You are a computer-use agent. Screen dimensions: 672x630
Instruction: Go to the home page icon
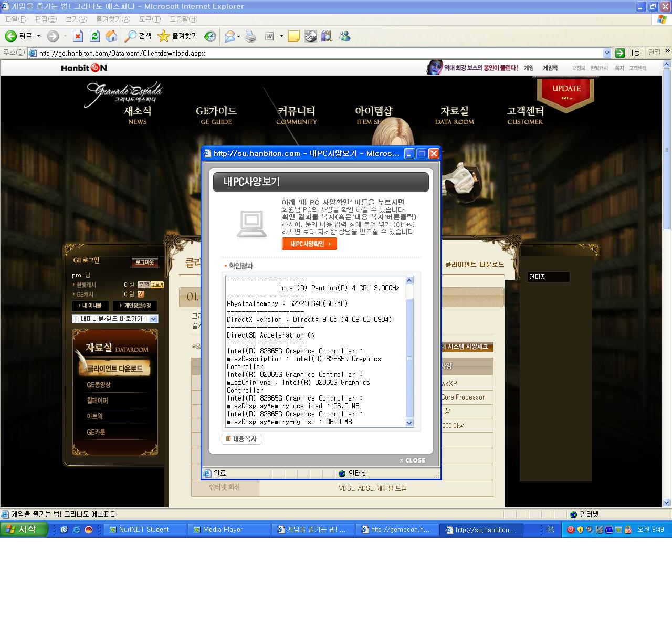coord(111,36)
